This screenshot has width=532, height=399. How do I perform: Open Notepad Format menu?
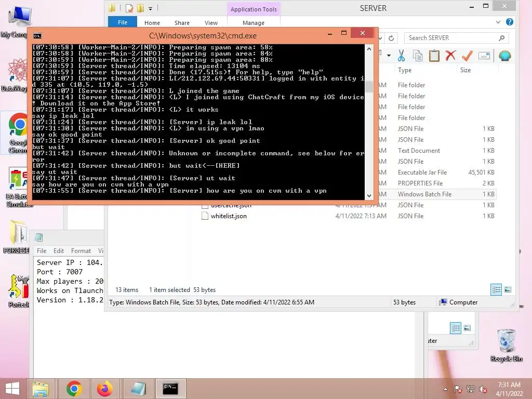(81, 251)
